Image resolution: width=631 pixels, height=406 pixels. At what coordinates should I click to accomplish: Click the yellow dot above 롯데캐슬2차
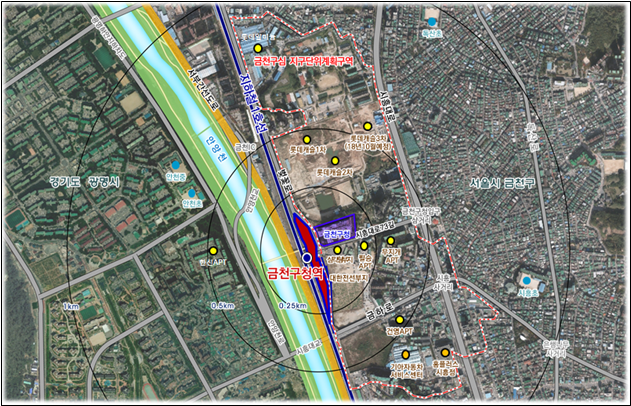(x=335, y=161)
